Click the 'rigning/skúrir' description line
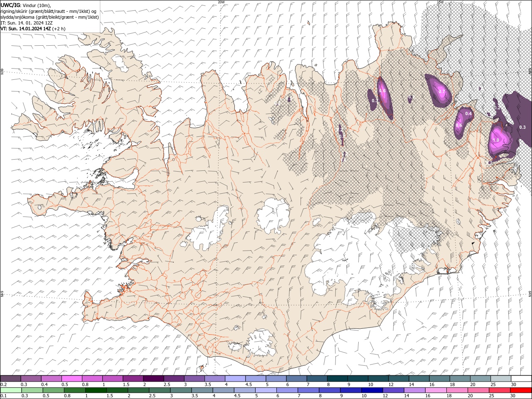532x399 pixels. pyautogui.click(x=49, y=11)
